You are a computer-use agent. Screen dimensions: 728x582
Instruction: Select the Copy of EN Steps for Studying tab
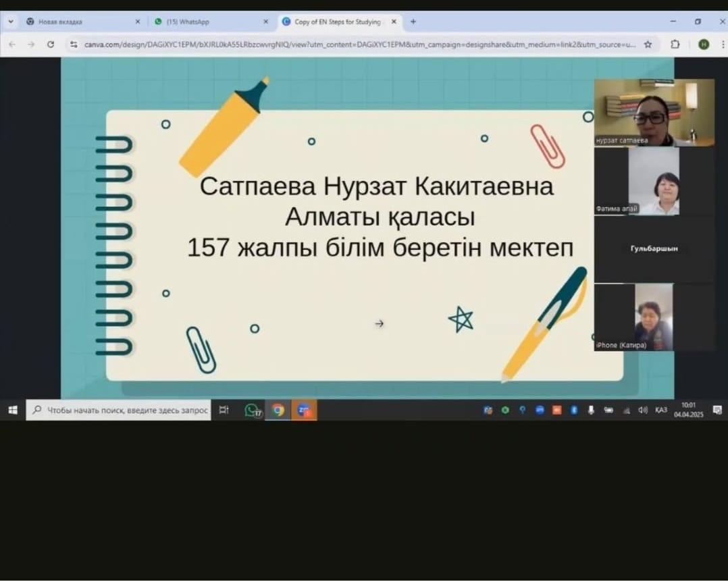click(339, 22)
